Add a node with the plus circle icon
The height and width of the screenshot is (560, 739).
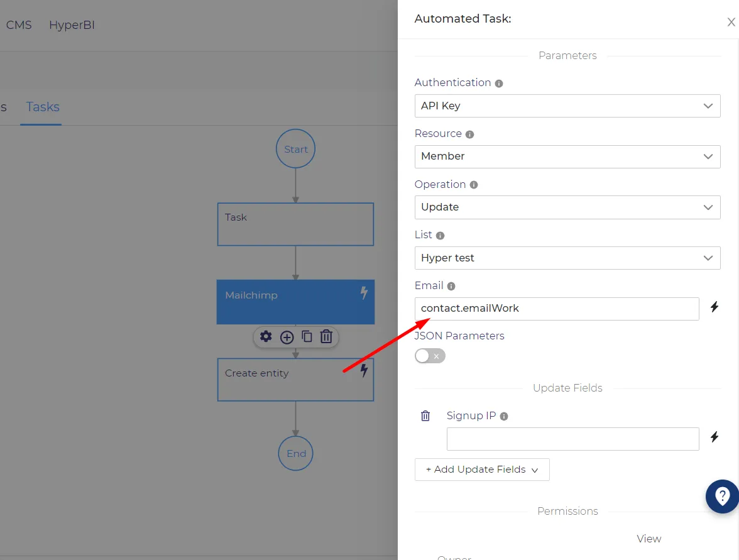[287, 337]
